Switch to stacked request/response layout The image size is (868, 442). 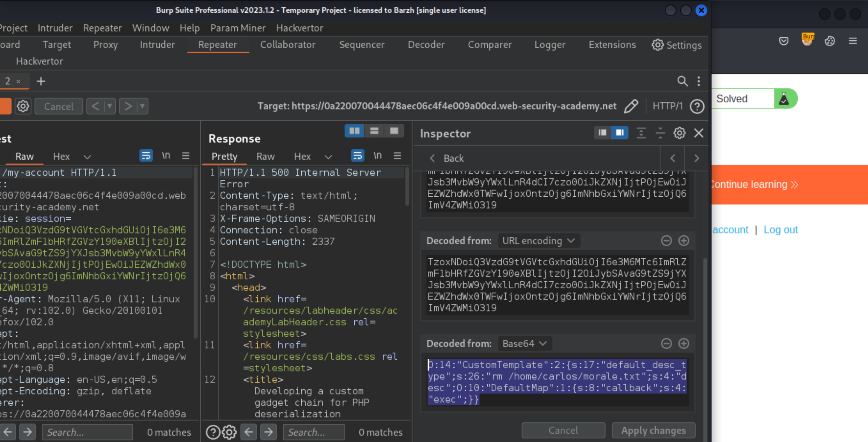point(374,131)
